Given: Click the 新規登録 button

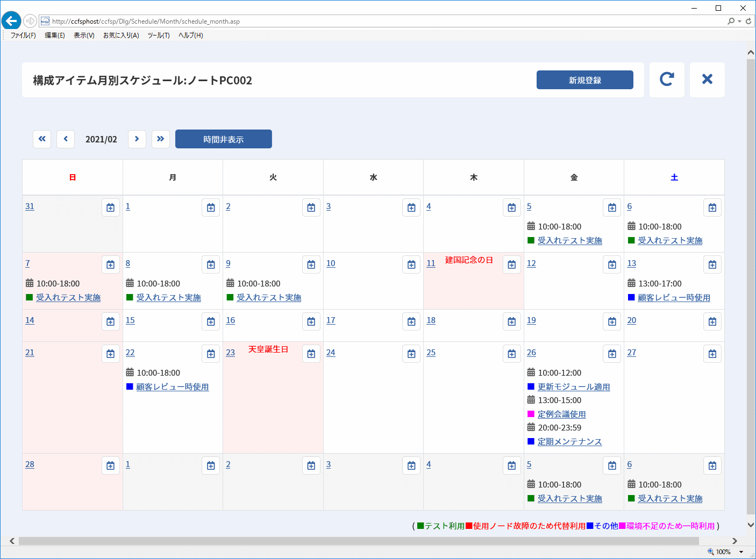Looking at the screenshot, I should click(x=585, y=80).
